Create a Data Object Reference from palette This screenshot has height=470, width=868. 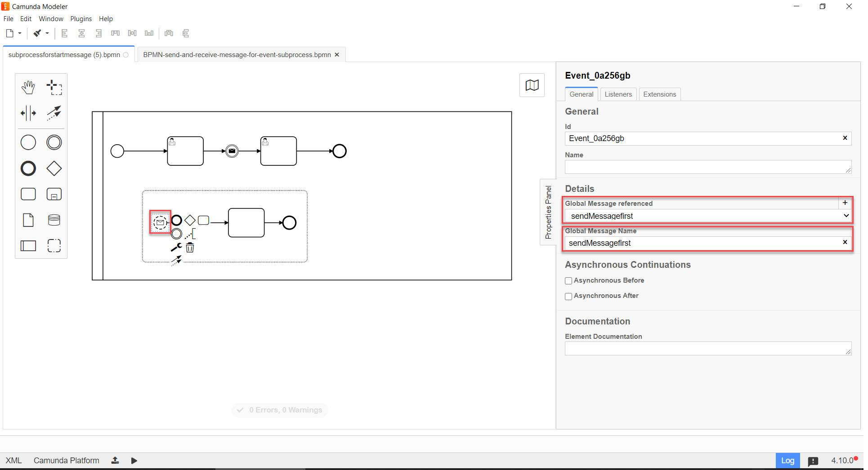28,220
